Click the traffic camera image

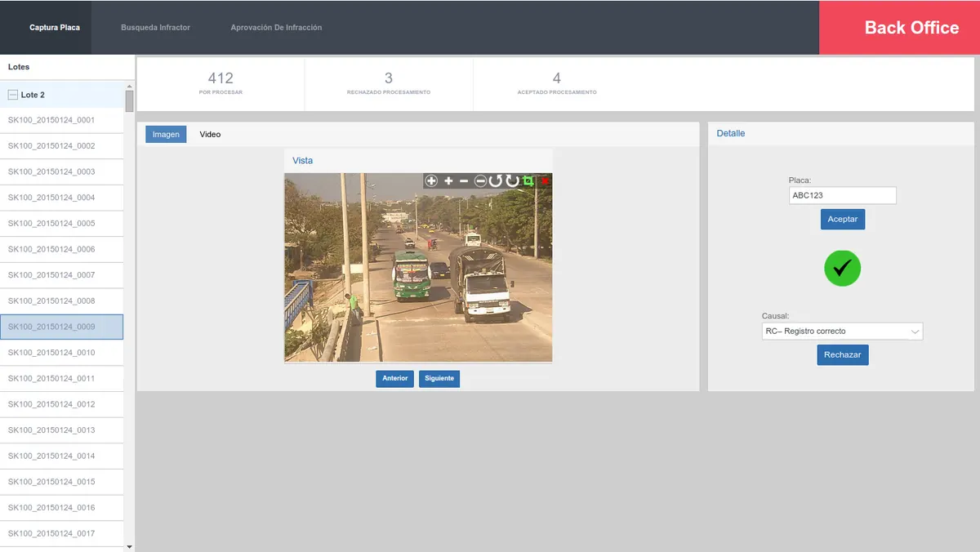(x=418, y=267)
